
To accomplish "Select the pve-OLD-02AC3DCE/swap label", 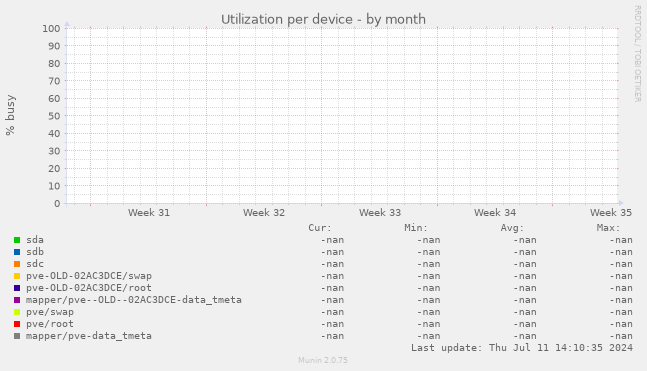I will click(89, 276).
